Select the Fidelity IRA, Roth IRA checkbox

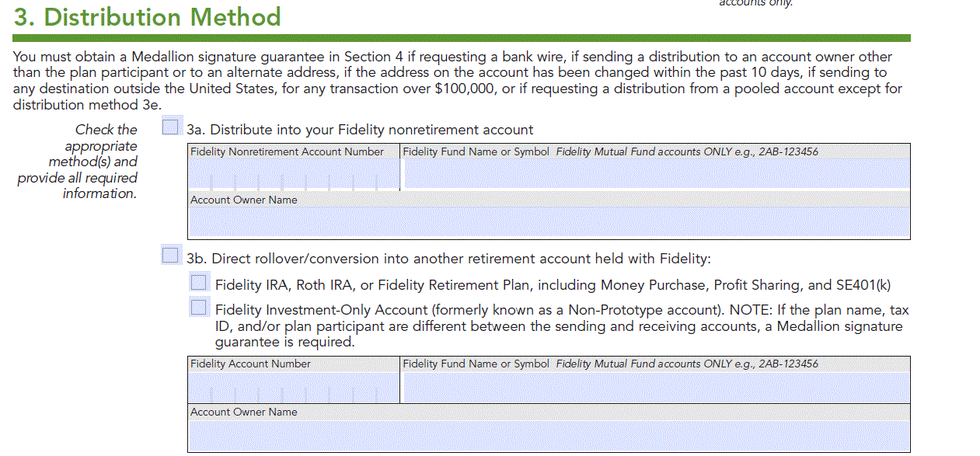[199, 282]
